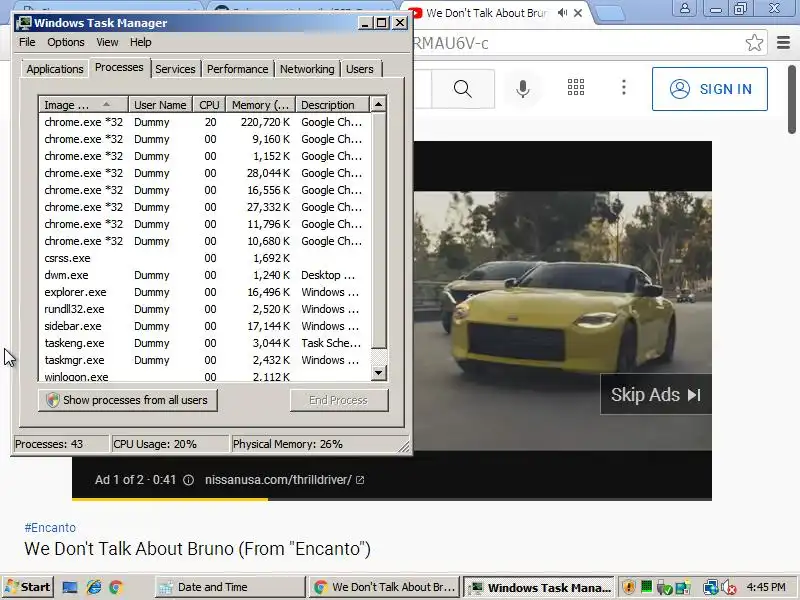800x600 pixels.
Task: Click the green CPU meter tray icon
Action: coord(646,586)
